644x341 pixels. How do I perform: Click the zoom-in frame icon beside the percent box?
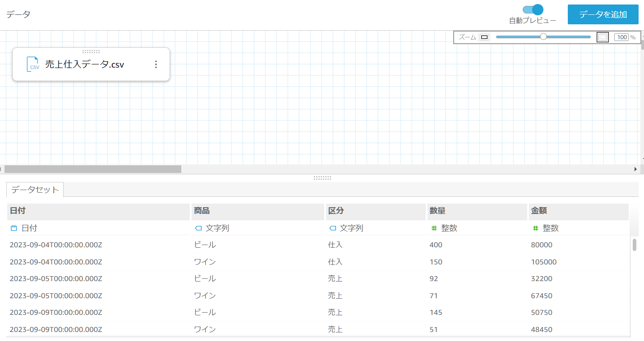[603, 37]
